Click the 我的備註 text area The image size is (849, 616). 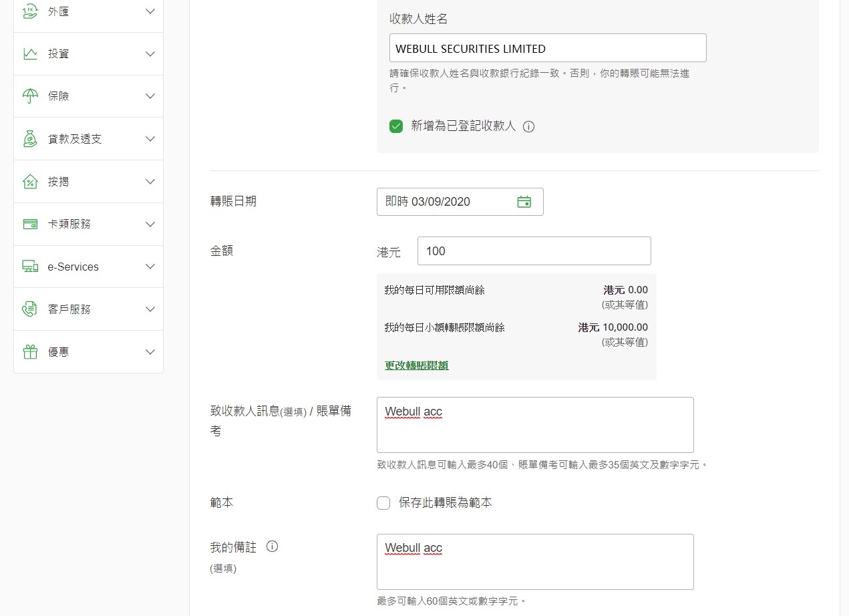coord(535,562)
